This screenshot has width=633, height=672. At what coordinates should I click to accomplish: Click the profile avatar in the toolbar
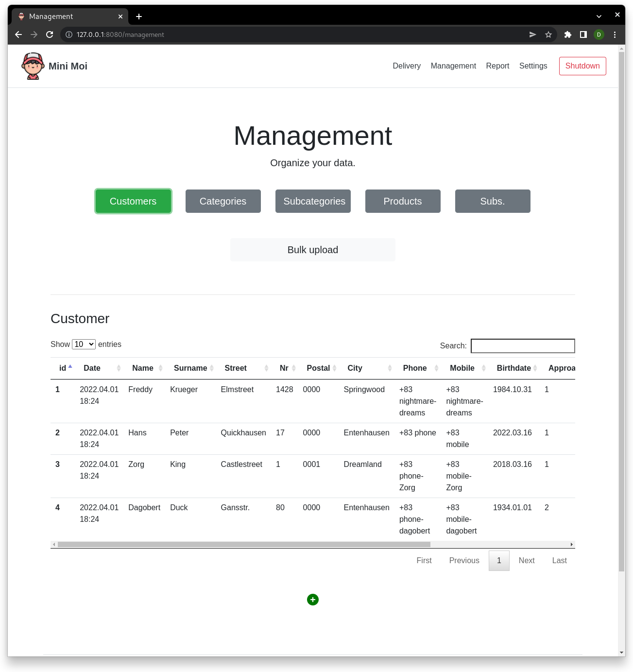point(599,34)
